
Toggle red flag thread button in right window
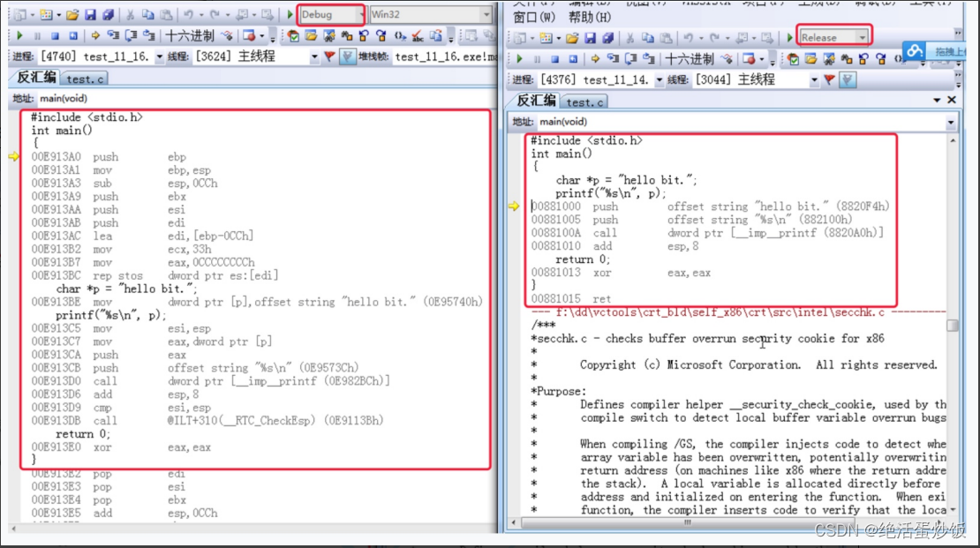tap(829, 80)
